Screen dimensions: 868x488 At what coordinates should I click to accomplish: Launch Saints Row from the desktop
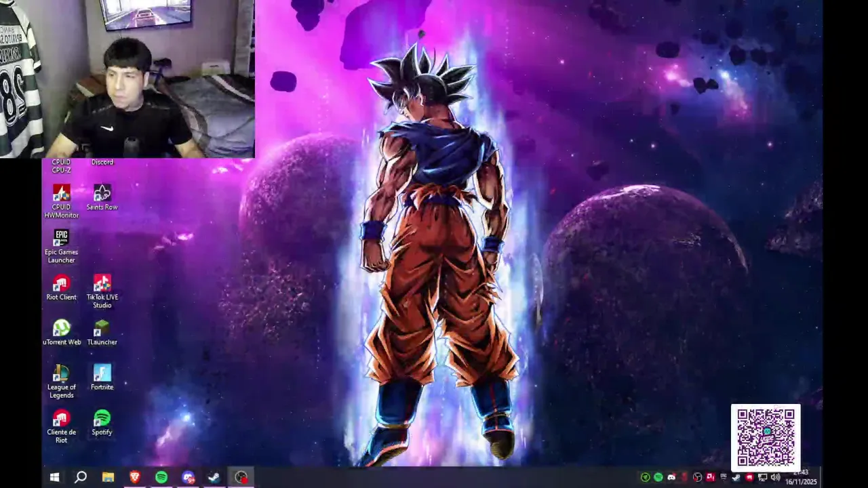click(x=102, y=197)
